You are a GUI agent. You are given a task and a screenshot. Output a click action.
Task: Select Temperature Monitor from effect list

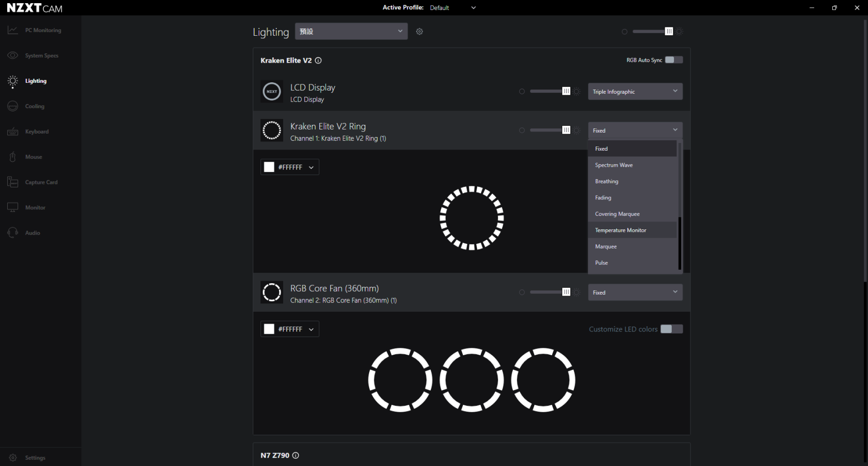pos(621,230)
